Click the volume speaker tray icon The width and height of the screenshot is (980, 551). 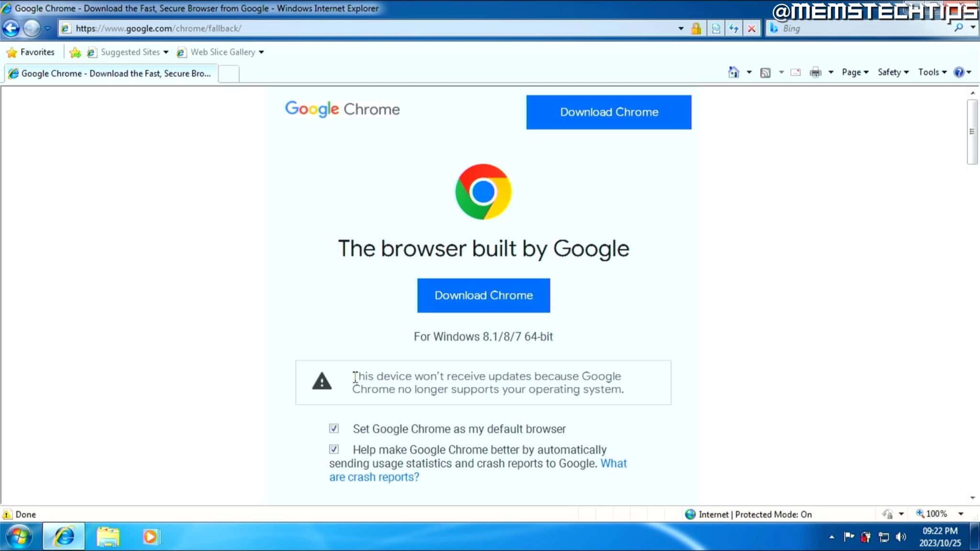901,537
